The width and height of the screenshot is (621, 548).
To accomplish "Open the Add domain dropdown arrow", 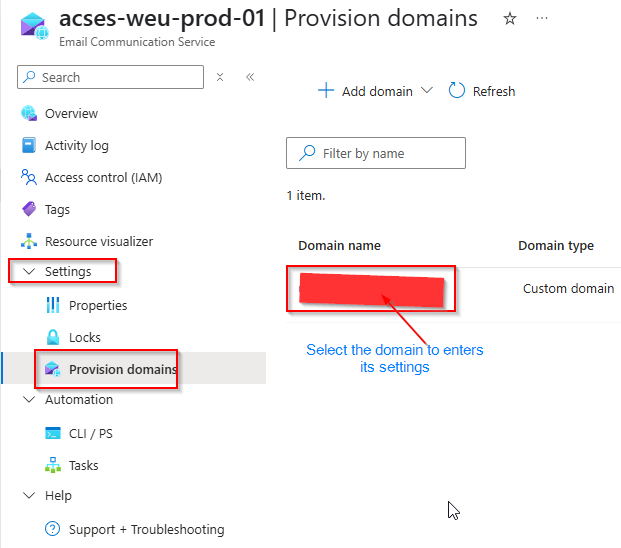I will point(427,91).
